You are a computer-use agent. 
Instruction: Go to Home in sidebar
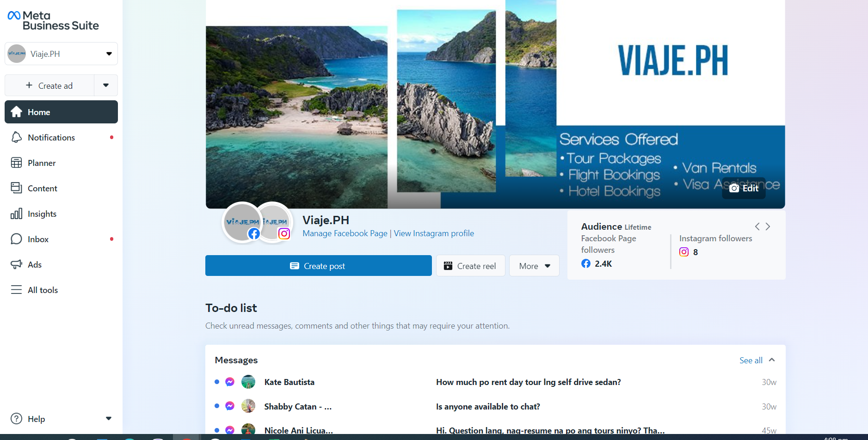click(61, 112)
